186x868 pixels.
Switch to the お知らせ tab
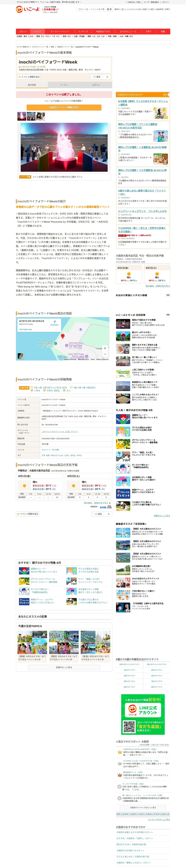(96, 85)
